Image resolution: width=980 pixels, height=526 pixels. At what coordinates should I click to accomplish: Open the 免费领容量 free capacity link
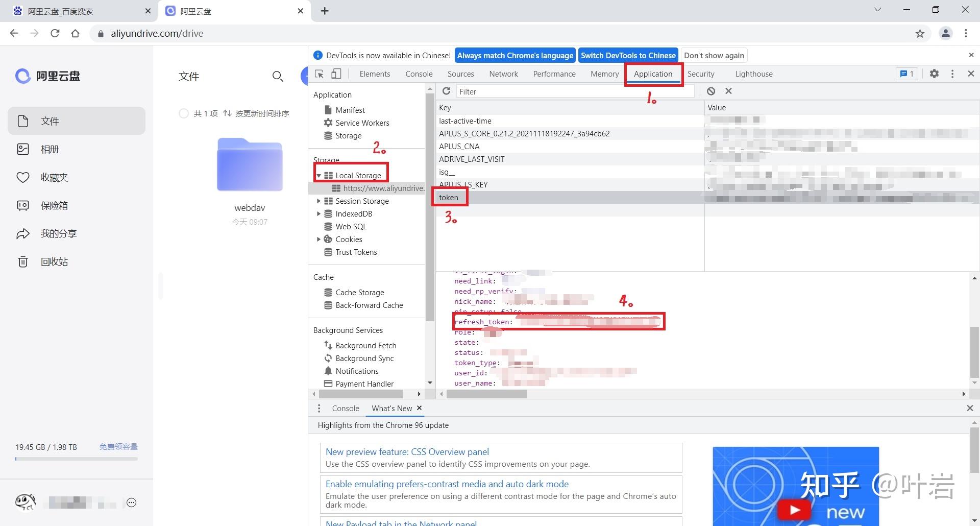pos(118,447)
